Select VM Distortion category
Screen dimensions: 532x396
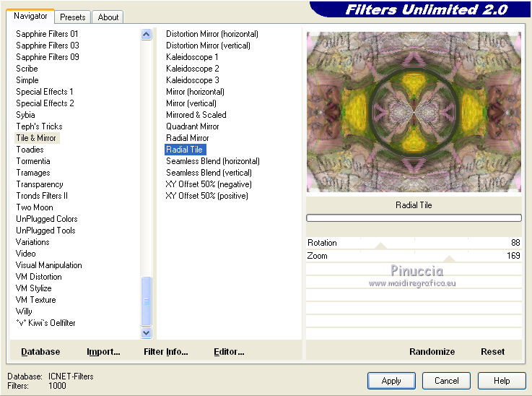39,277
